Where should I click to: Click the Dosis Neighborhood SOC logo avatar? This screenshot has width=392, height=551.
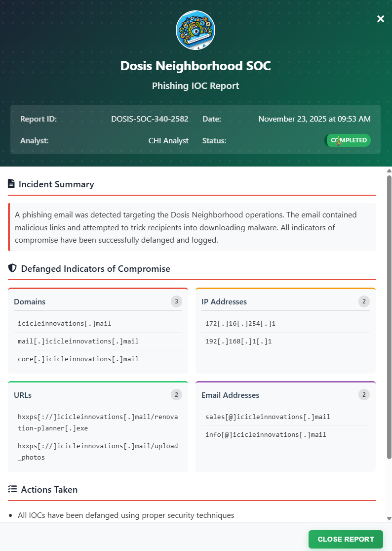tap(196, 31)
